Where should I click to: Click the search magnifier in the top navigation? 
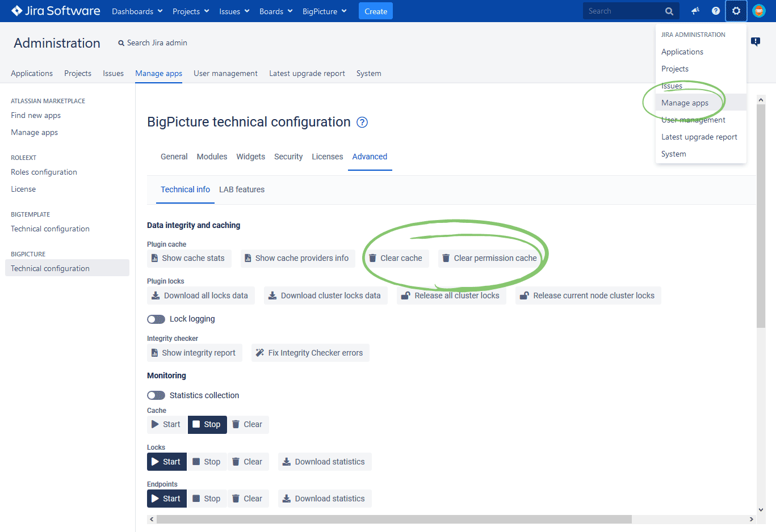pyautogui.click(x=669, y=11)
